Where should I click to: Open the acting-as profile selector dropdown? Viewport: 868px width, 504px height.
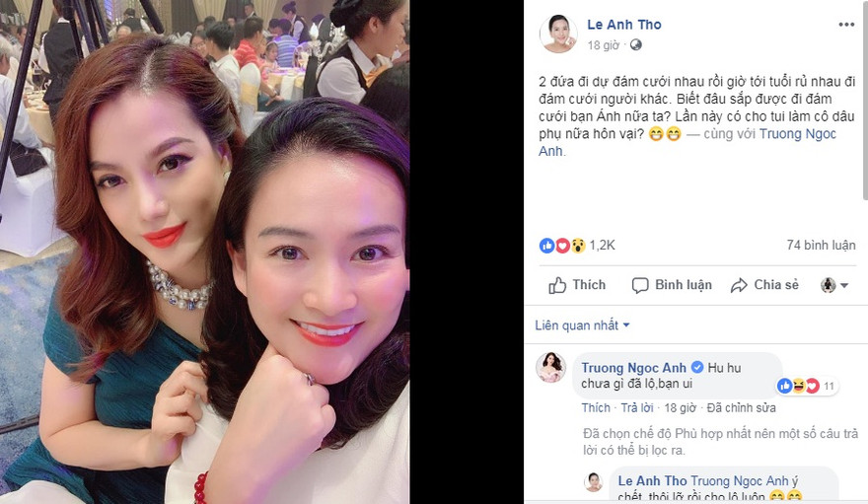coord(834,285)
